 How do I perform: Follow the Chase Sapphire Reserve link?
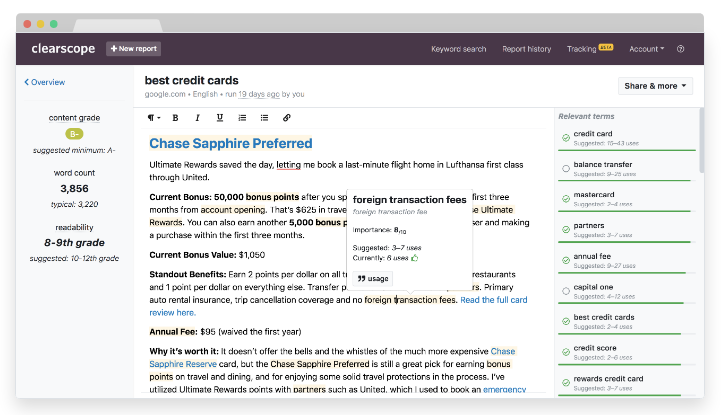[x=183, y=364]
